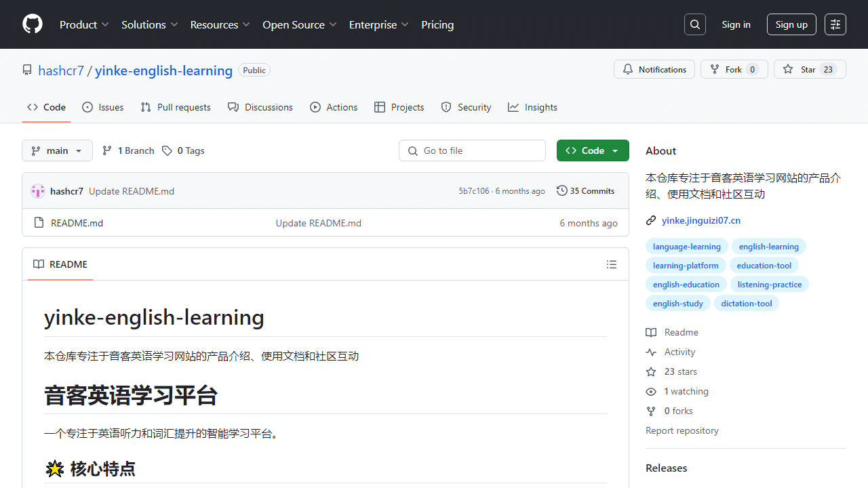Select the learning-platform topic tag
Image resolution: width=868 pixels, height=488 pixels.
pyautogui.click(x=686, y=266)
